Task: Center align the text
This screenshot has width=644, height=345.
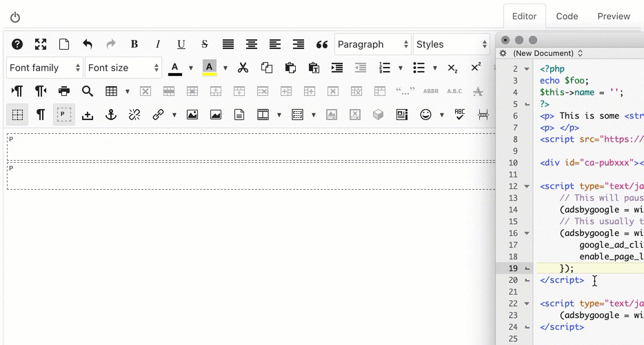Action: coord(252,44)
